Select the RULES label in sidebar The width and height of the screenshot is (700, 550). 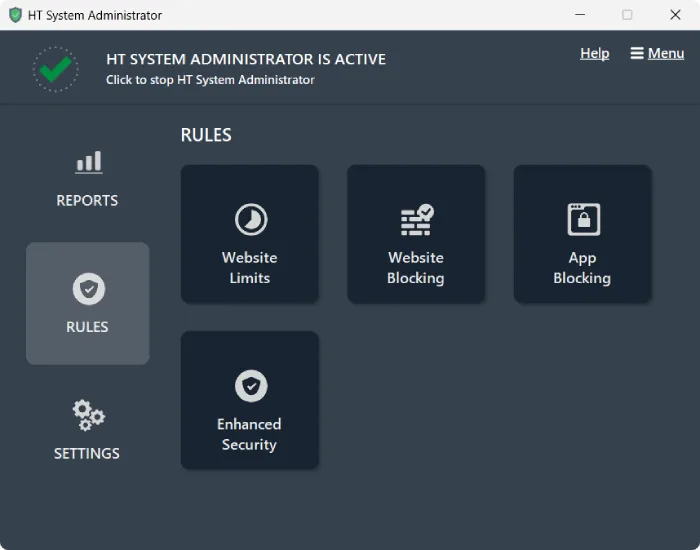click(x=87, y=327)
